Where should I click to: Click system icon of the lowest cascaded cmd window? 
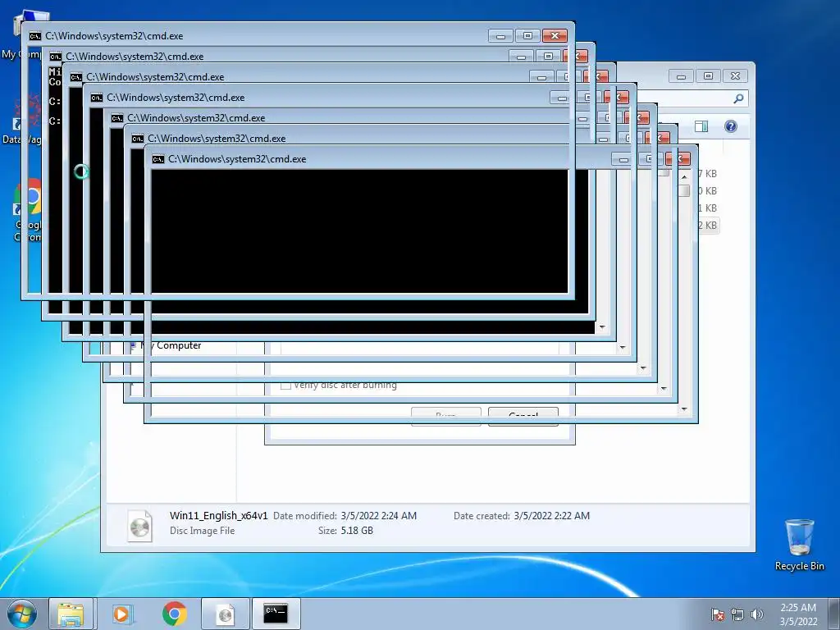click(x=157, y=159)
